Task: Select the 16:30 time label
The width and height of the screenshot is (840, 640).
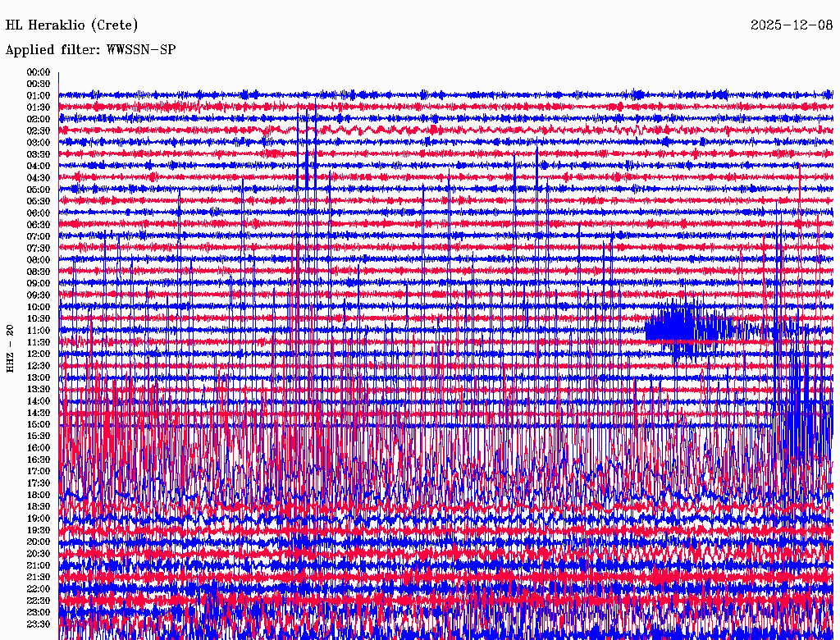Action: (x=39, y=460)
